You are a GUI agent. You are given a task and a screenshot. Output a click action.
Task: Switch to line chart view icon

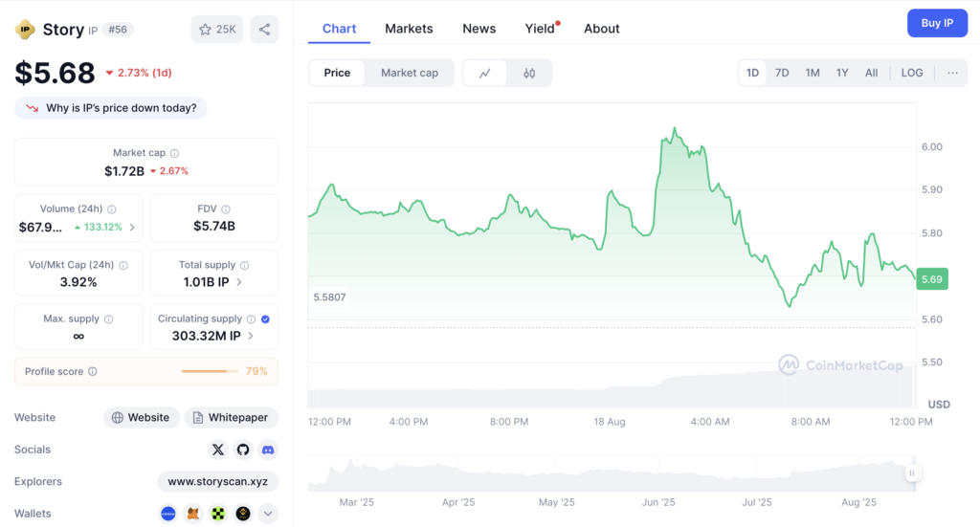[x=485, y=73]
